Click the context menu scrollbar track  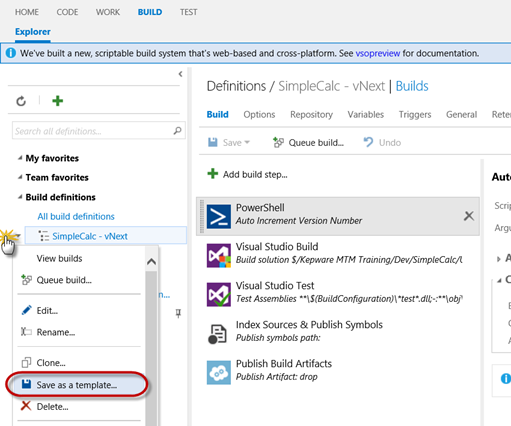point(151,348)
